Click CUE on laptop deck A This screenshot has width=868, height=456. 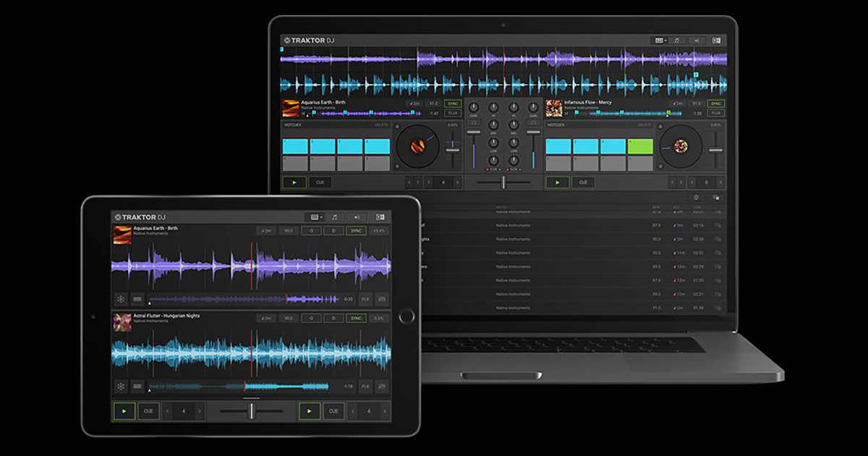pos(320,182)
